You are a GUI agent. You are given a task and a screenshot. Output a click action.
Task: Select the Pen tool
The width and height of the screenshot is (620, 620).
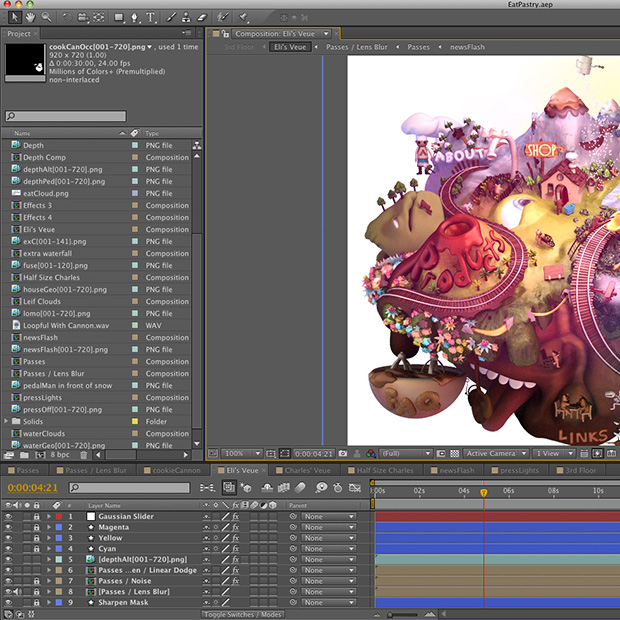[134, 17]
